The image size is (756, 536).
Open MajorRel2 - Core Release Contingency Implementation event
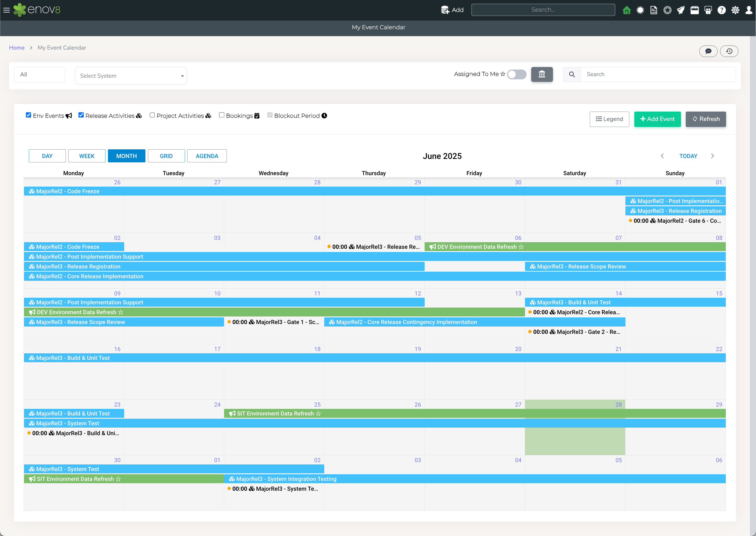pos(475,322)
